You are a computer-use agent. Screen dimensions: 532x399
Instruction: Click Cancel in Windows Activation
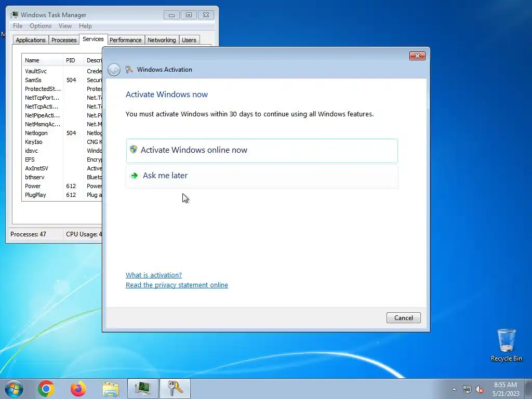(403, 317)
